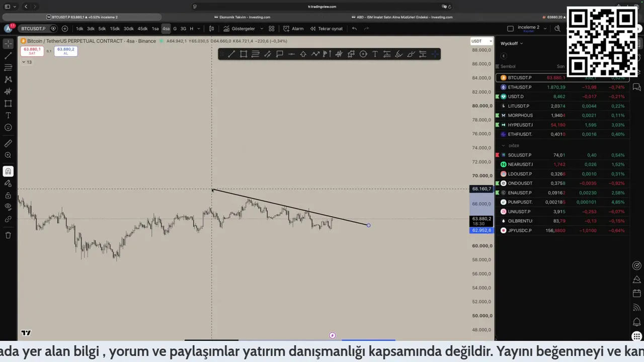This screenshot has height=362, width=644.
Task: Collapse the DİĞER watchlist section
Action: click(503, 146)
